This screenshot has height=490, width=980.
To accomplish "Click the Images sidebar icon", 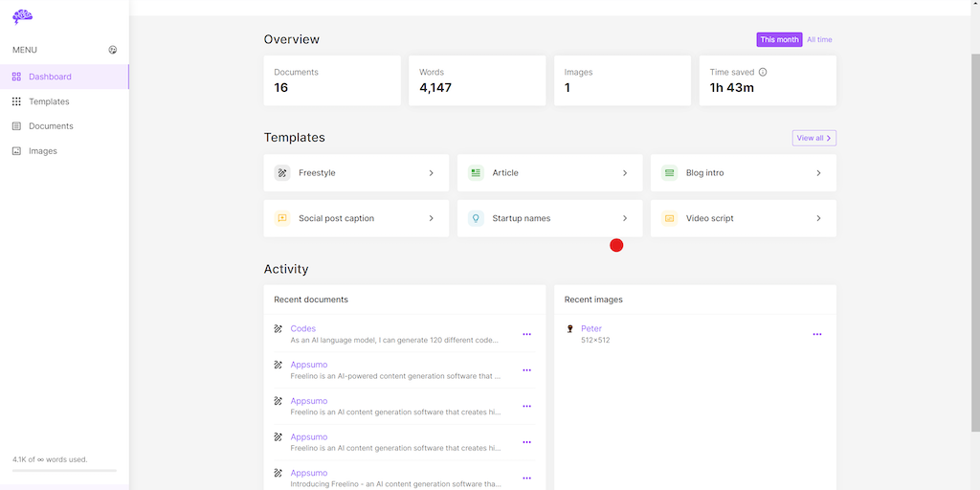I will tap(16, 151).
